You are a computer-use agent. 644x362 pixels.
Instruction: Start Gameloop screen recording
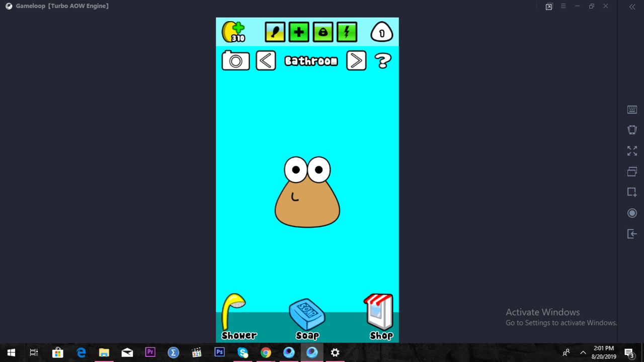(632, 213)
